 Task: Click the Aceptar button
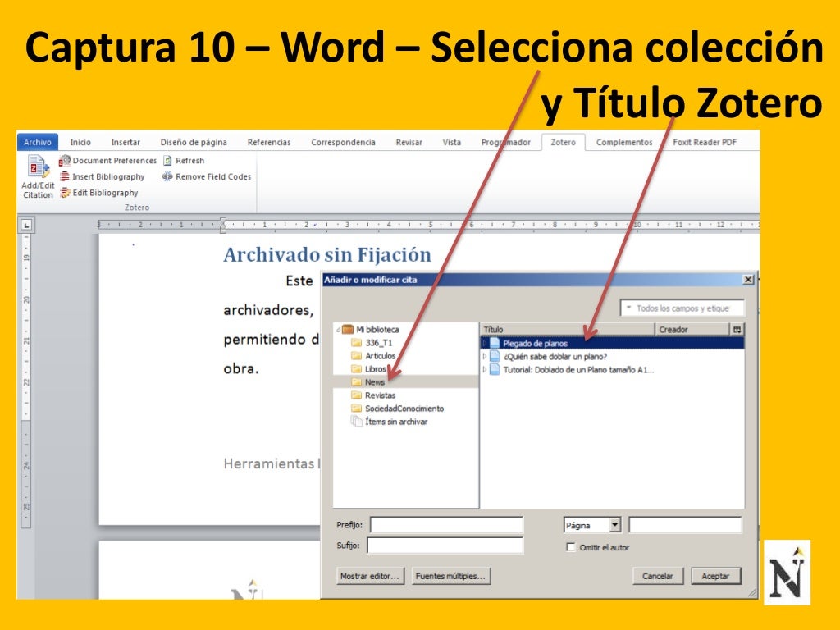click(x=715, y=576)
